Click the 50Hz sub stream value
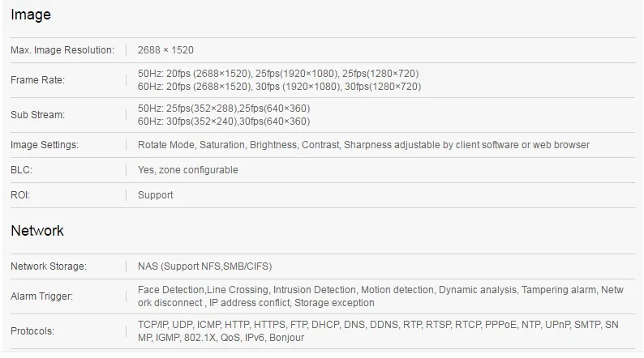 tap(224, 109)
